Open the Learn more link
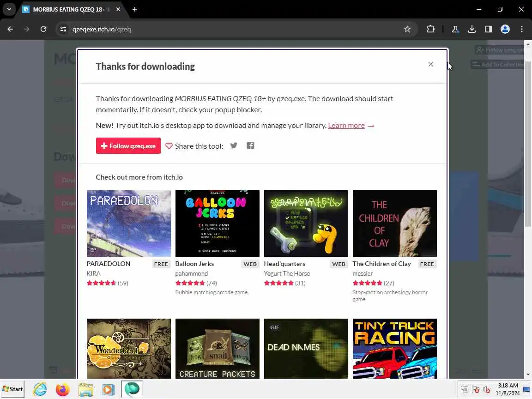Screen dimensions: 532x399 point(346,125)
